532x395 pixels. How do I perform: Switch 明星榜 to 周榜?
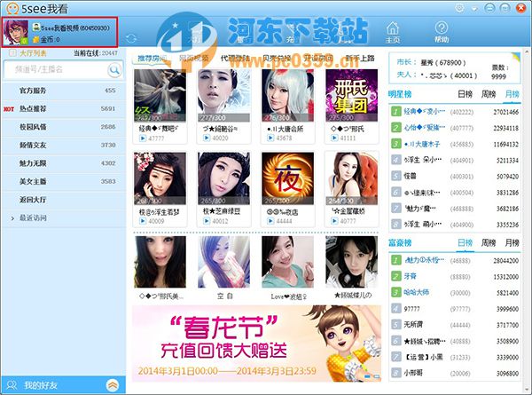489,94
